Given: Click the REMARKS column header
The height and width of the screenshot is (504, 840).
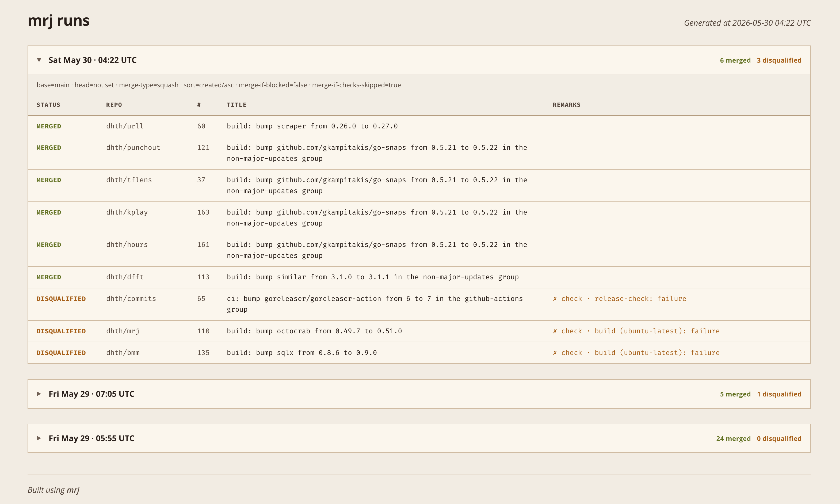Looking at the screenshot, I should point(567,105).
